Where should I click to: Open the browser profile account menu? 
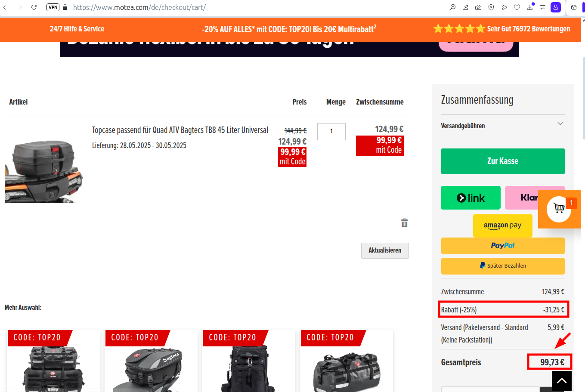point(556,7)
